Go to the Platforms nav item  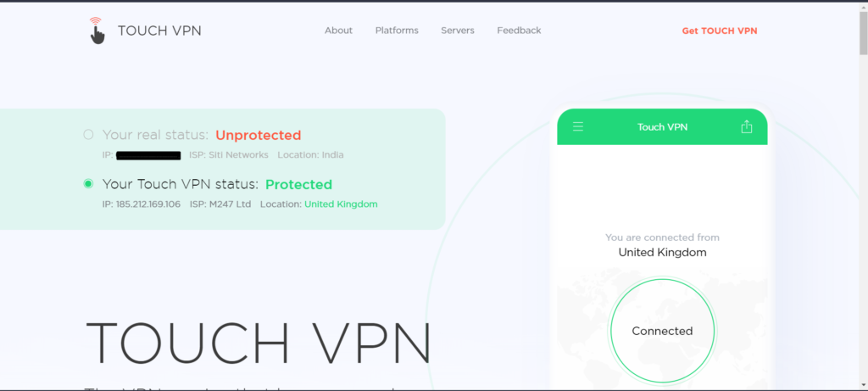click(x=397, y=31)
